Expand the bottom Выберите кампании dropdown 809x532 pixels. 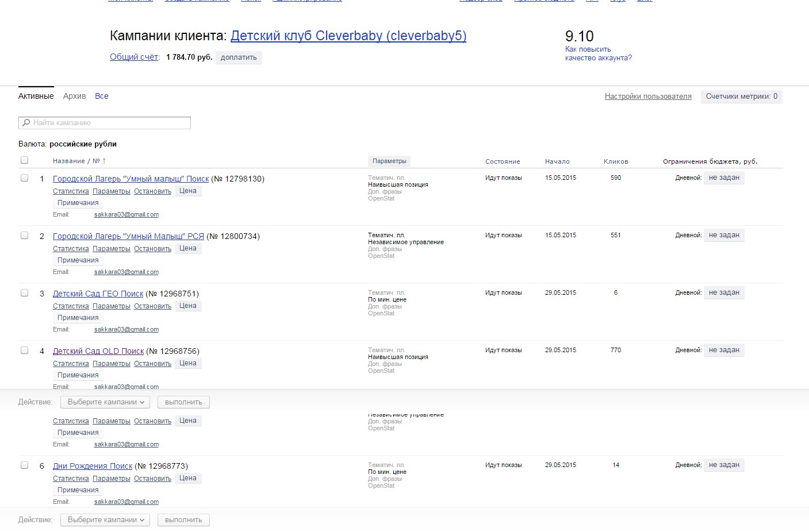105,520
